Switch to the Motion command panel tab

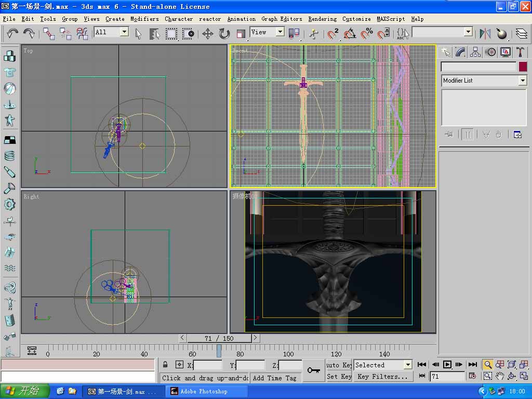(x=490, y=52)
